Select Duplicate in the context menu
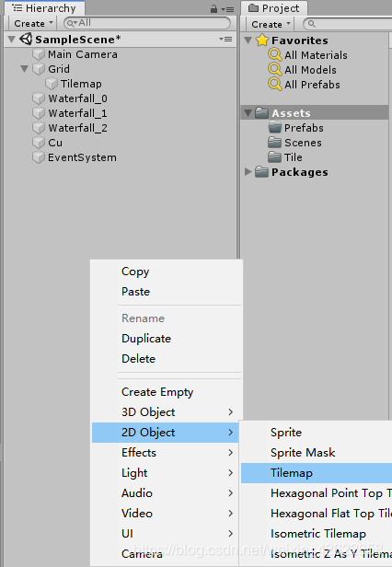The height and width of the screenshot is (567, 392). click(x=166, y=339)
